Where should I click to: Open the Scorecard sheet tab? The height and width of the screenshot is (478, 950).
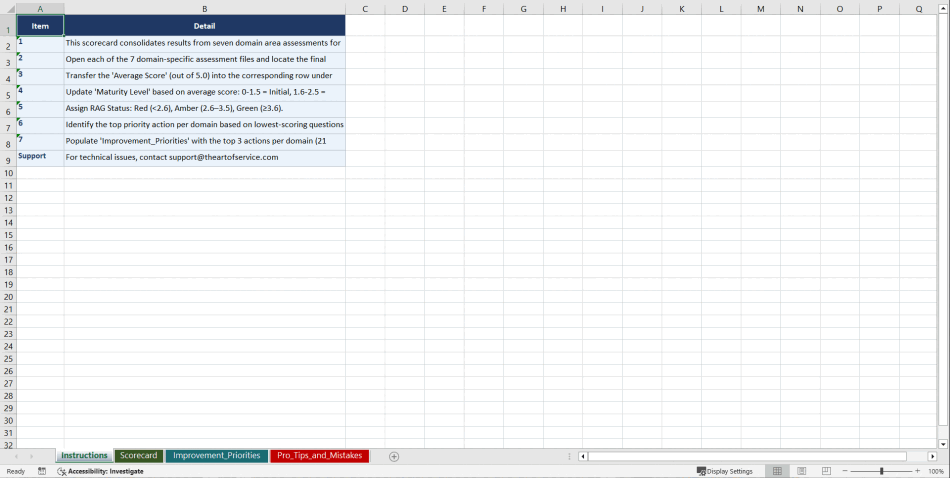138,456
